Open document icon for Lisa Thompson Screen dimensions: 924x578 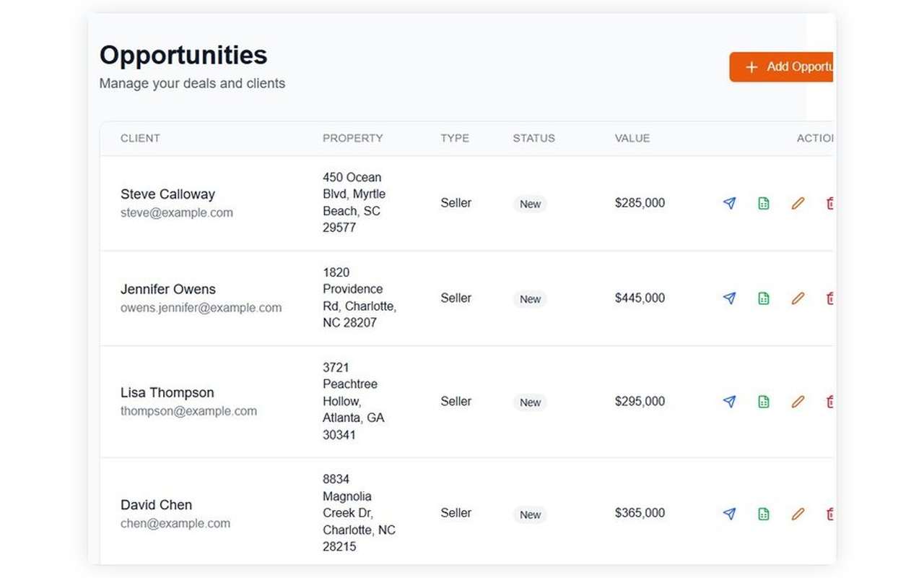tap(763, 402)
